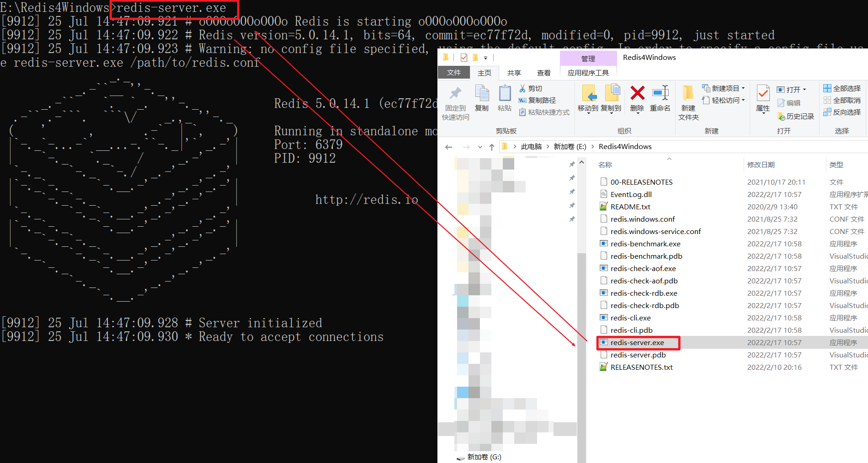Expand breadcrumb chevron after 此电脑
This screenshot has height=463, width=868.
click(548, 147)
